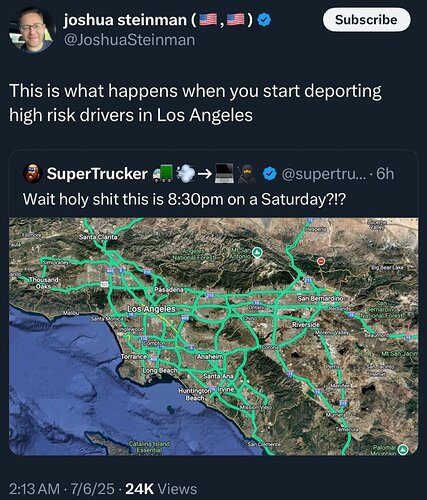Select the SuperTrucker display name
The image size is (427, 500).
pyautogui.click(x=97, y=174)
